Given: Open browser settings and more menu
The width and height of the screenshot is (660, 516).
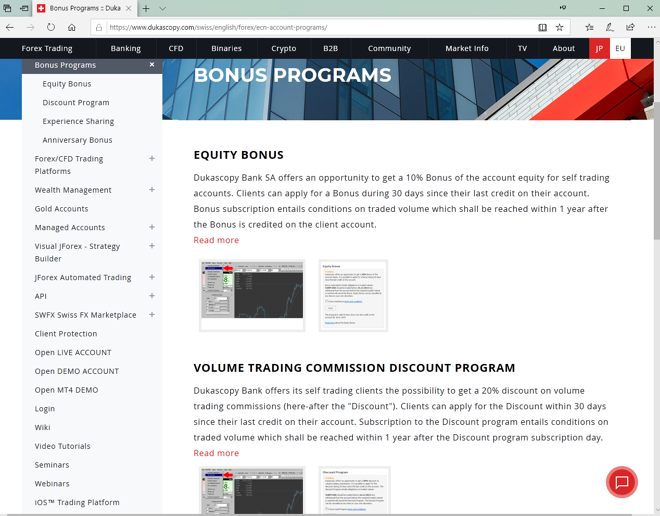Looking at the screenshot, I should pyautogui.click(x=651, y=27).
